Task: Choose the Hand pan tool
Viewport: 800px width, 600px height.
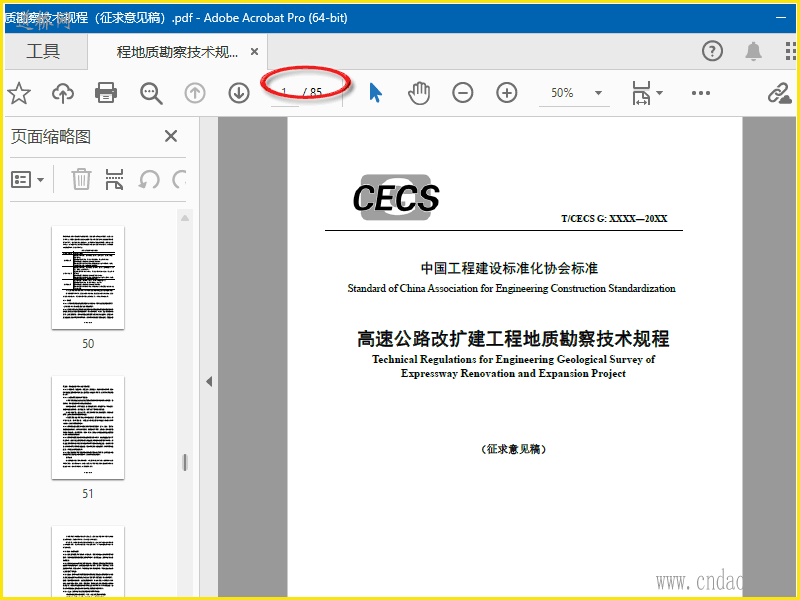Action: tap(419, 93)
